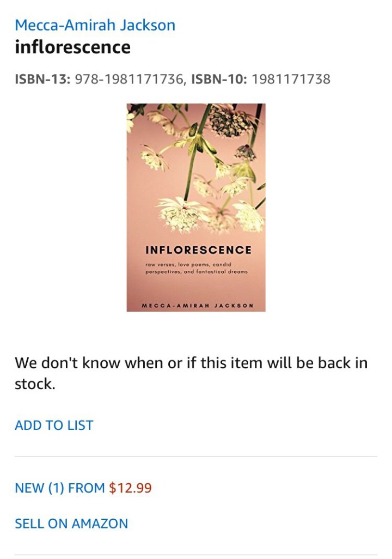
Task: Open the Mecca-Amirah Jackson author link
Action: pos(95,25)
